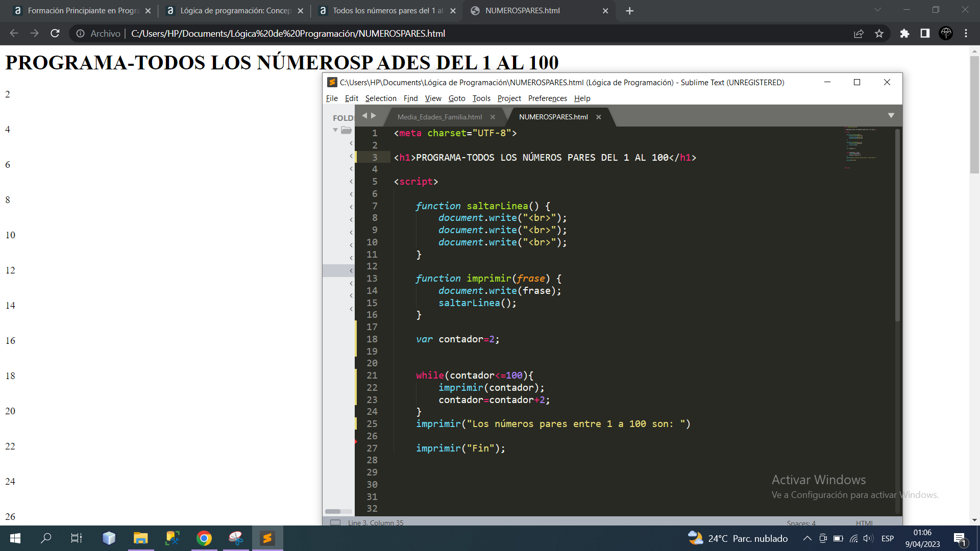Open Google Chrome from taskbar
980x551 pixels.
pos(204,538)
